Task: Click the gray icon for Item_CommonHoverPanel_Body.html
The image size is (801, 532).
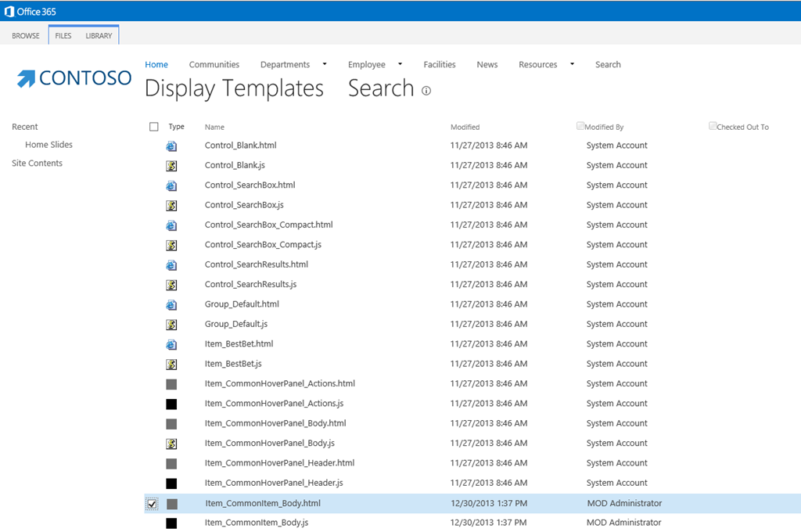Action: (171, 424)
